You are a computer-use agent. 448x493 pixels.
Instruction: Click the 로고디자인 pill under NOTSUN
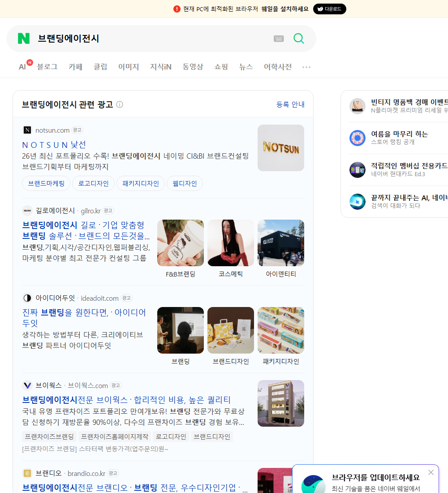tap(93, 183)
